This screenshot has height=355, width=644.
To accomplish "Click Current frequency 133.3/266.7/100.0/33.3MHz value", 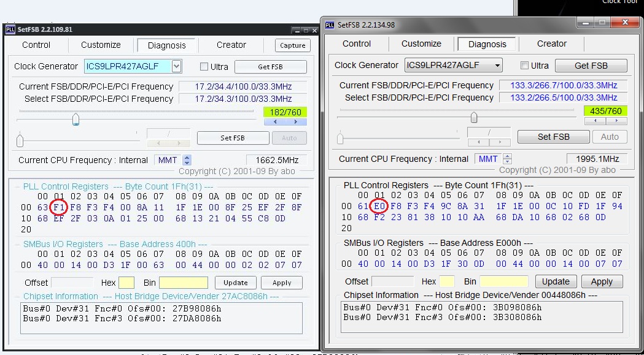I will point(564,85).
